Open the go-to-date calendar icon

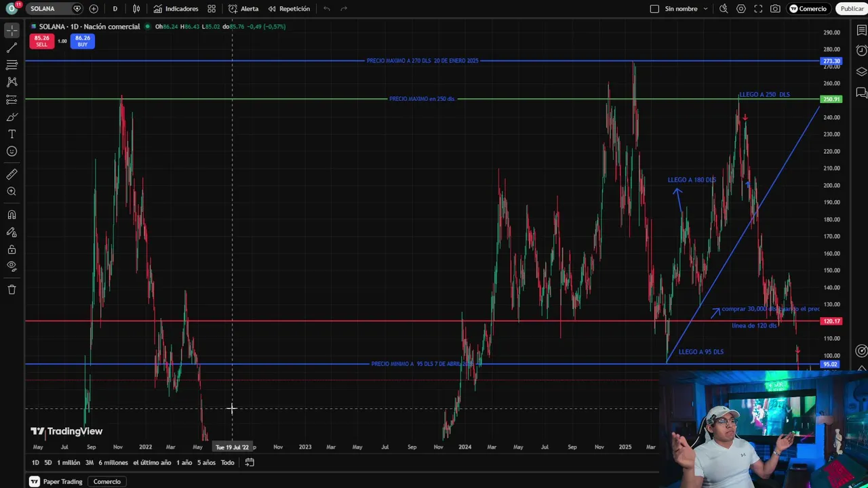click(x=250, y=463)
